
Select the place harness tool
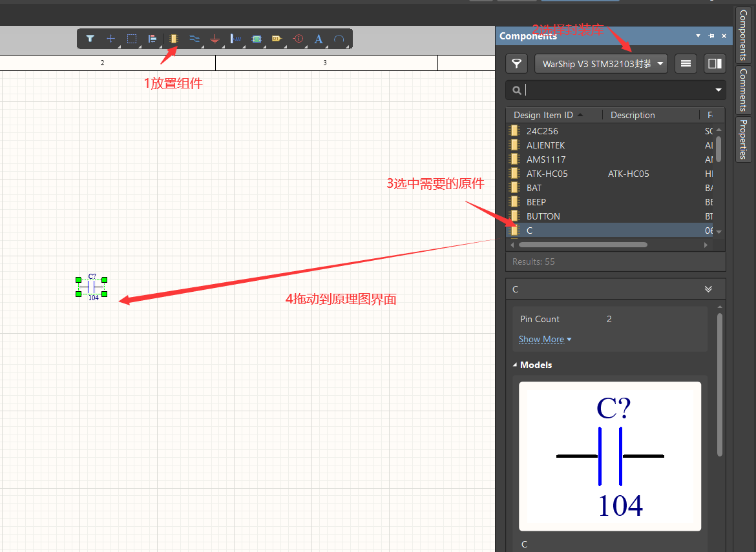[236, 39]
